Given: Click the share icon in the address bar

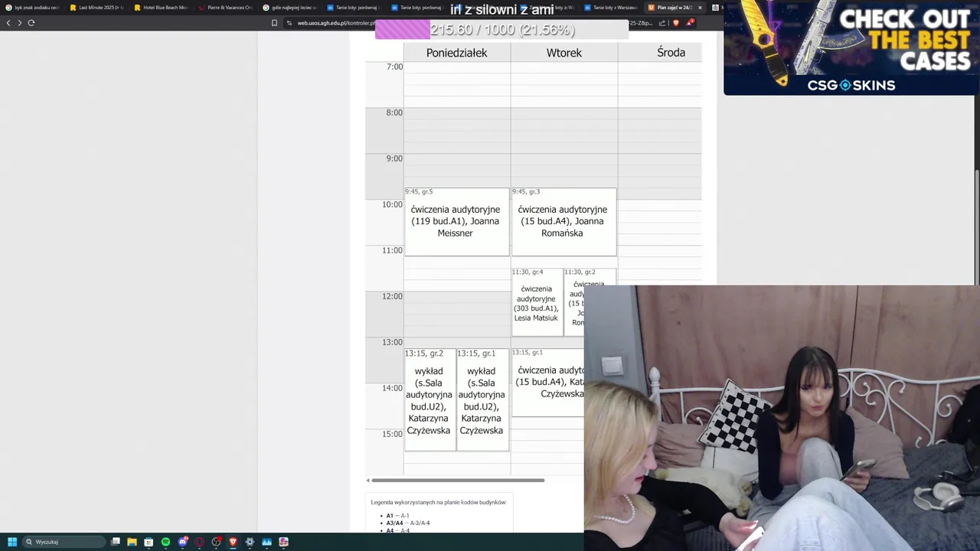Looking at the screenshot, I should [662, 23].
